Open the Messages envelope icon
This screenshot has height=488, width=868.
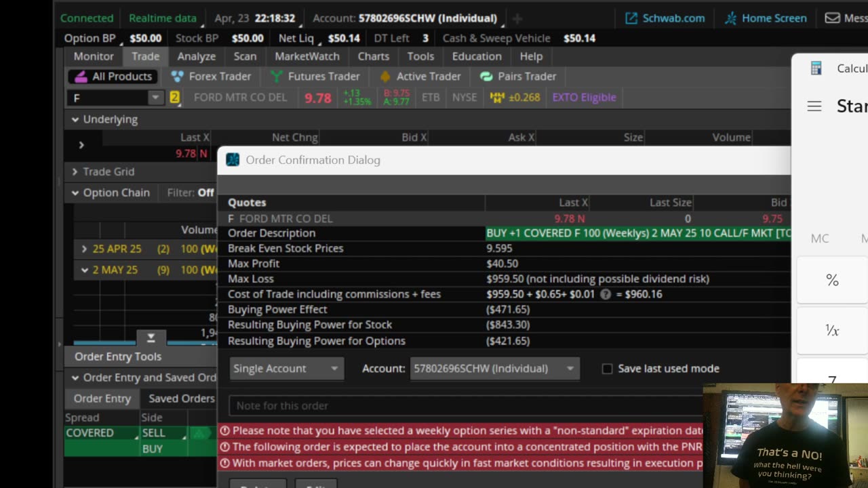pos(832,18)
